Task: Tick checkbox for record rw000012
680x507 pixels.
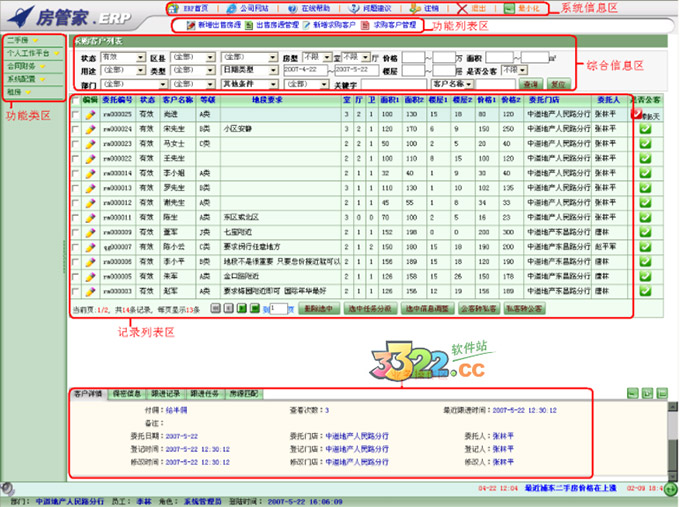Action: tap(76, 203)
